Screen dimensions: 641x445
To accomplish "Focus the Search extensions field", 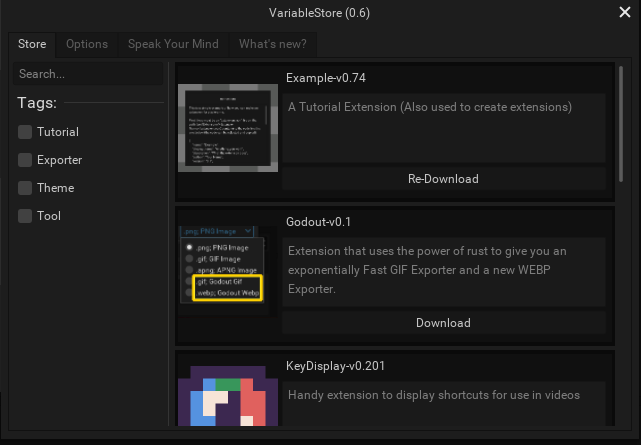I will tap(88, 74).
